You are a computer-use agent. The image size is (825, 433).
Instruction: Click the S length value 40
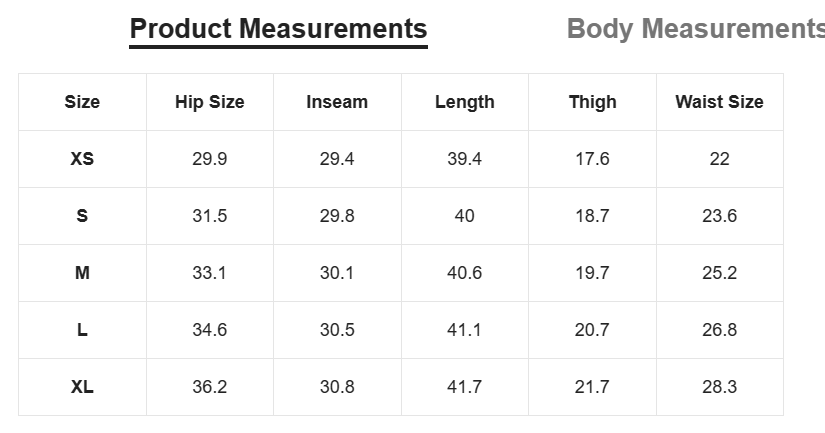pos(465,216)
